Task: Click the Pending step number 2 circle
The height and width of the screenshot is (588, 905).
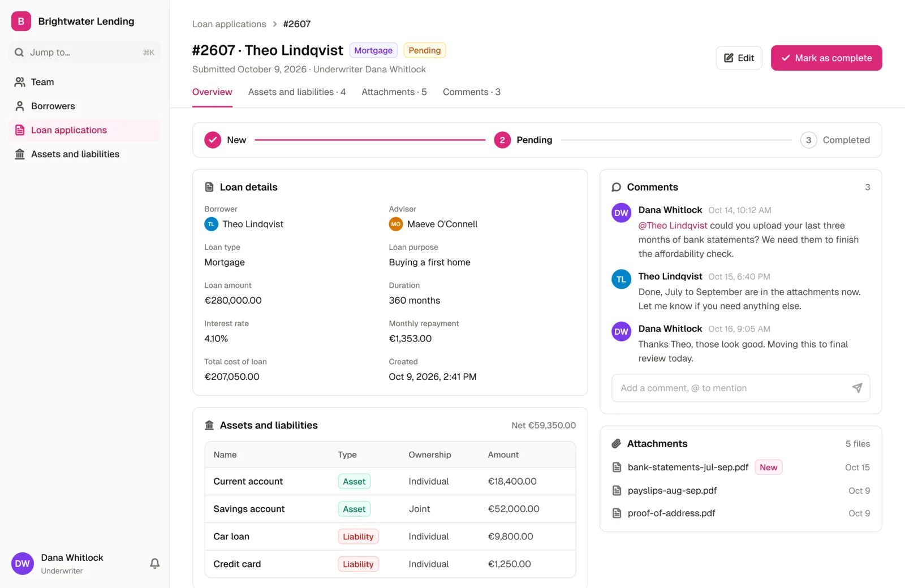Action: pyautogui.click(x=502, y=140)
